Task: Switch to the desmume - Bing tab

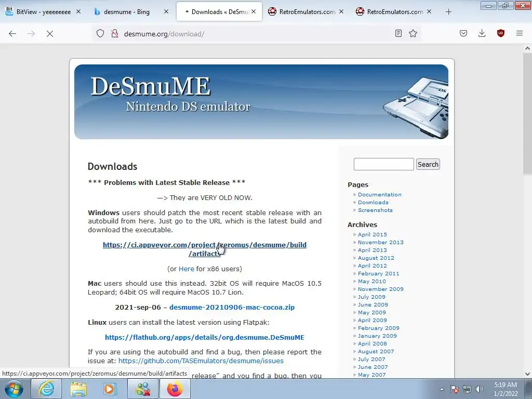Action: (x=126, y=11)
